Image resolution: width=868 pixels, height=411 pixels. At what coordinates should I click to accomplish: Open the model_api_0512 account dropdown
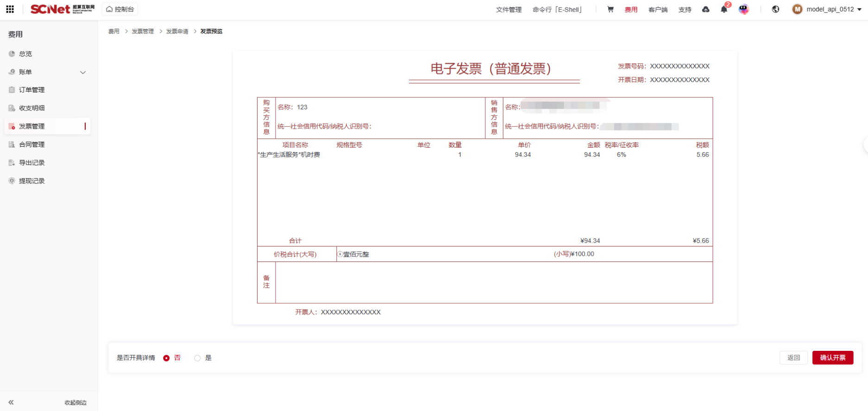coord(827,9)
